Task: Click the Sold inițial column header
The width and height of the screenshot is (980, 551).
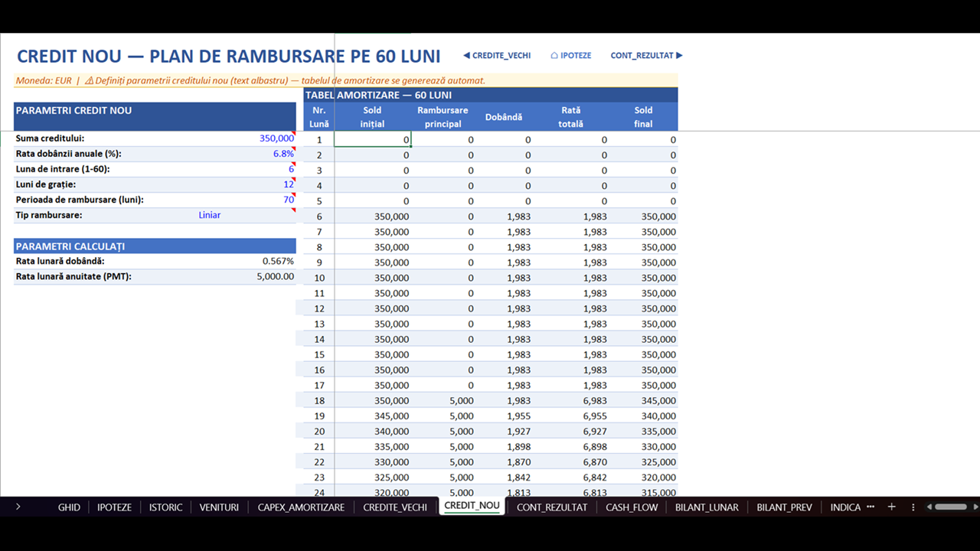Action: click(x=372, y=116)
